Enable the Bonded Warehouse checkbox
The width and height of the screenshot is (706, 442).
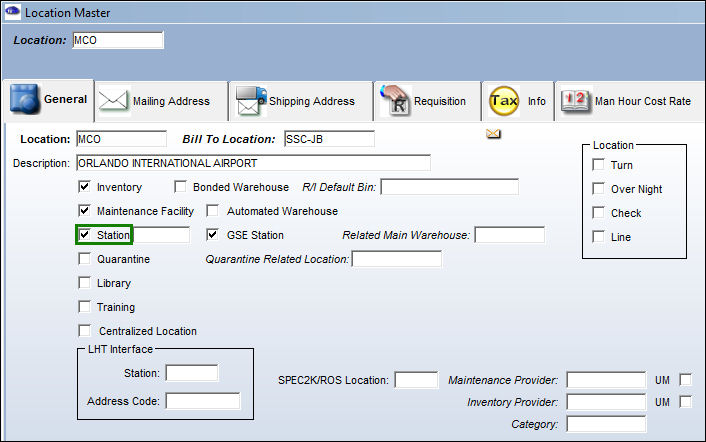(180, 186)
